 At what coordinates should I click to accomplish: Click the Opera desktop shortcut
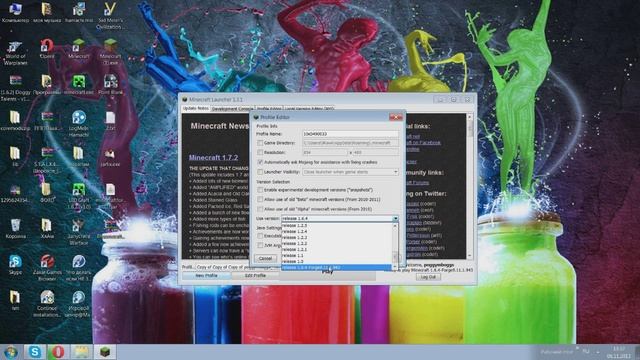(47, 49)
